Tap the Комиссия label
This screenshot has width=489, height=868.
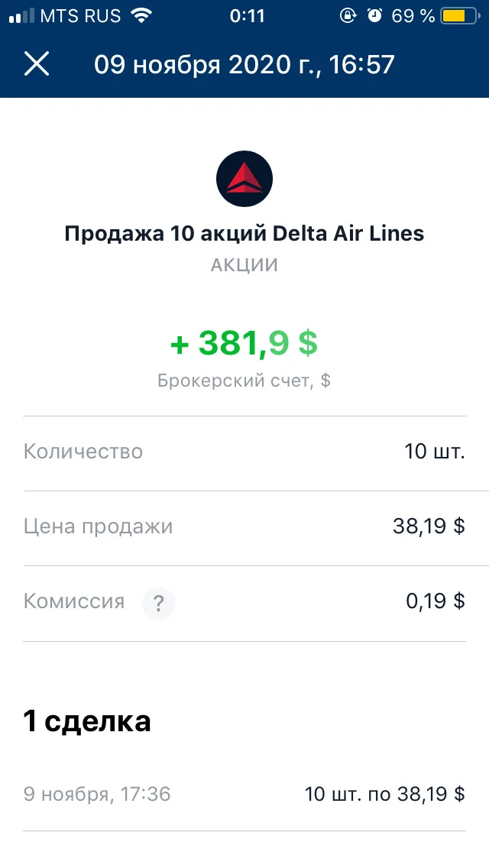[x=73, y=602]
